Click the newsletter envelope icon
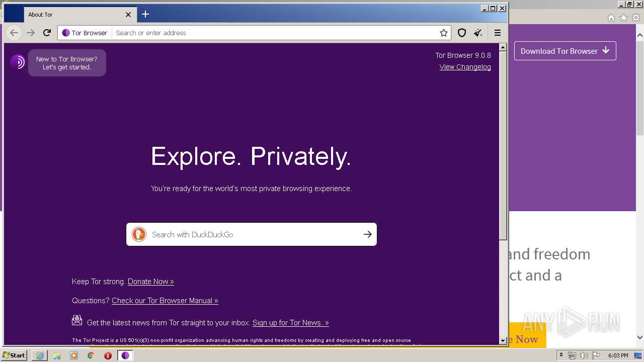The image size is (644, 362). [x=77, y=320]
